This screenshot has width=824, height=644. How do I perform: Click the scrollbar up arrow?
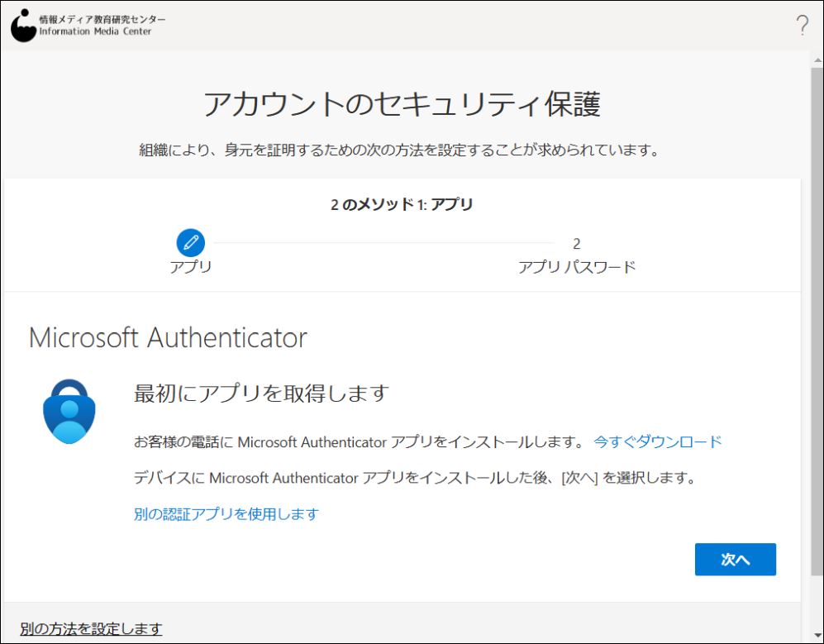coord(817,60)
